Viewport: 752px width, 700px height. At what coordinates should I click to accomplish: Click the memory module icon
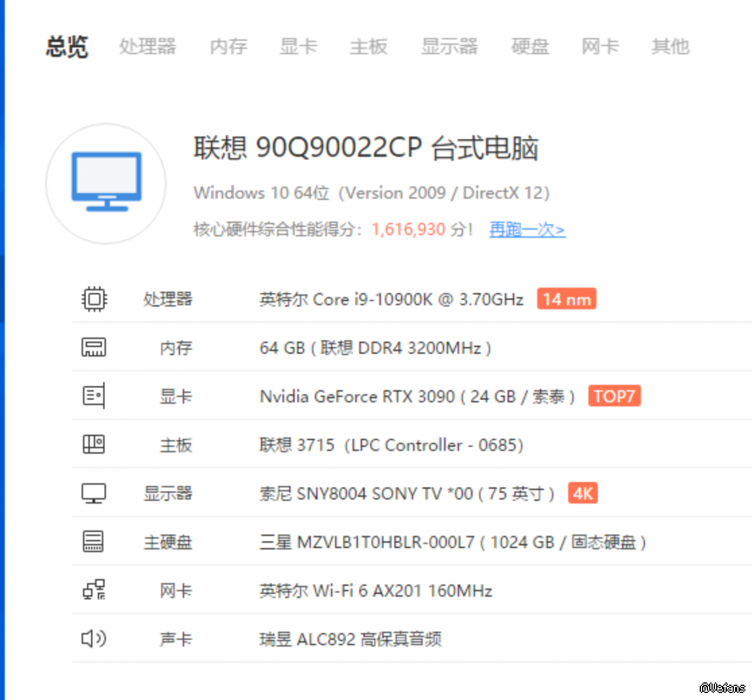coord(94,348)
